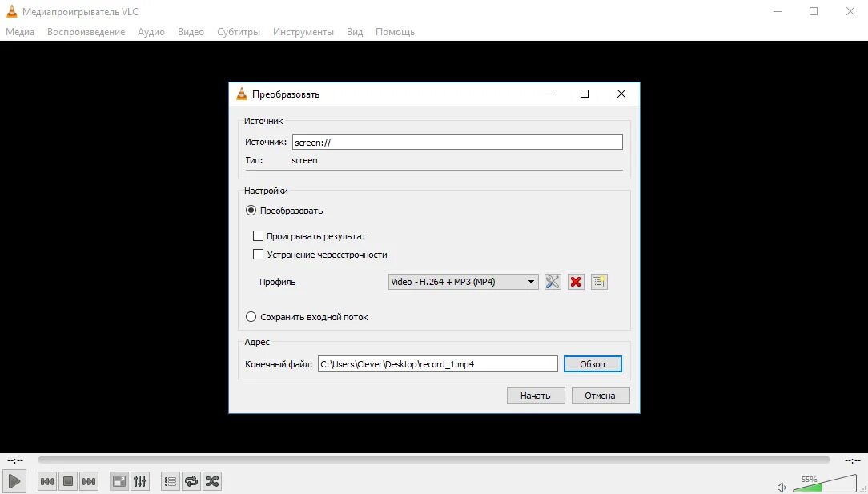868x494 pixels.
Task: Open the Инструменты menu
Action: coord(303,32)
